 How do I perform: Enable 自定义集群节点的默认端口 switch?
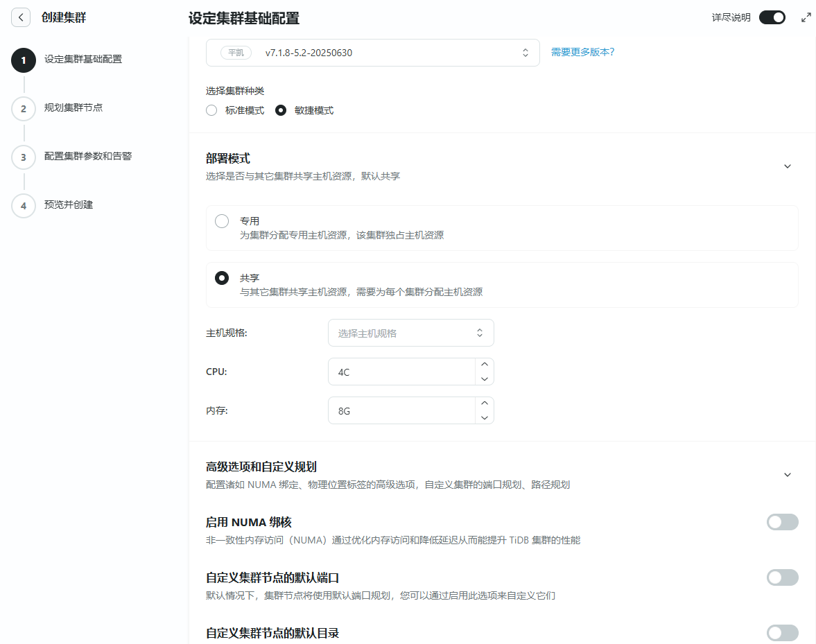click(x=782, y=577)
